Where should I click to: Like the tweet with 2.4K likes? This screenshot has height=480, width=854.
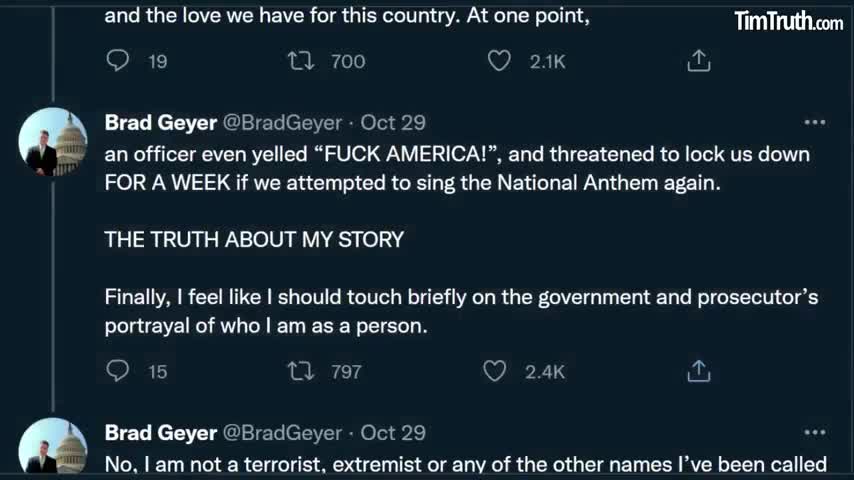495,371
